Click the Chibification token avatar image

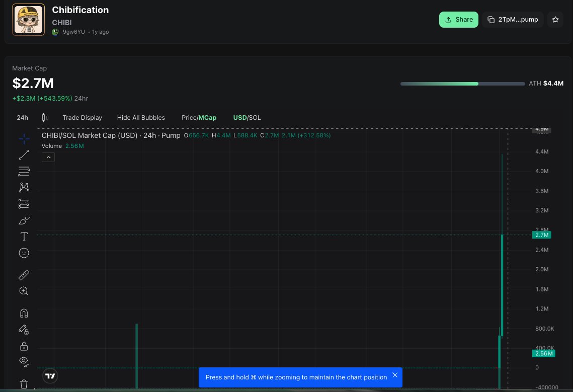point(29,20)
